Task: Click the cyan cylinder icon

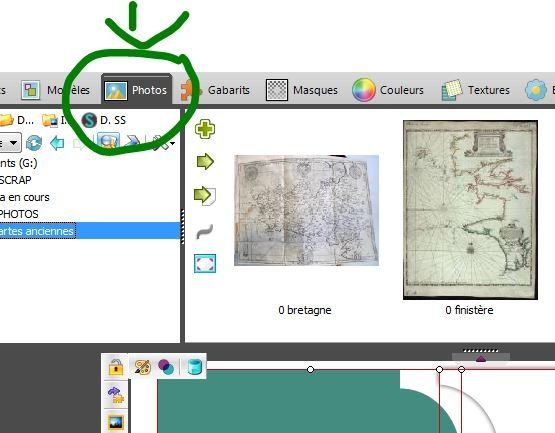Action: (194, 367)
